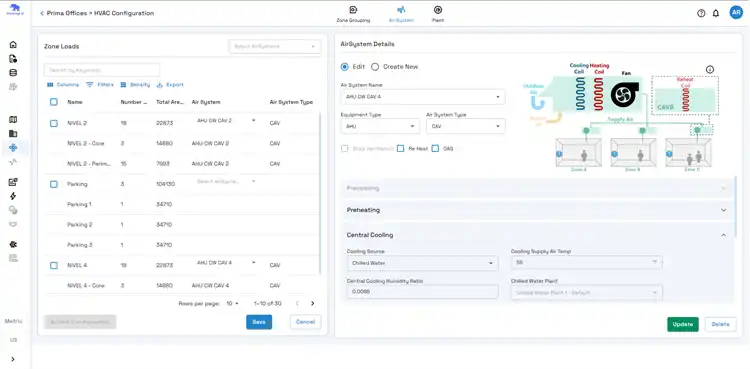Click the info icon above Reheat Coil diagram
Screen dimensions: 750x369
click(710, 69)
